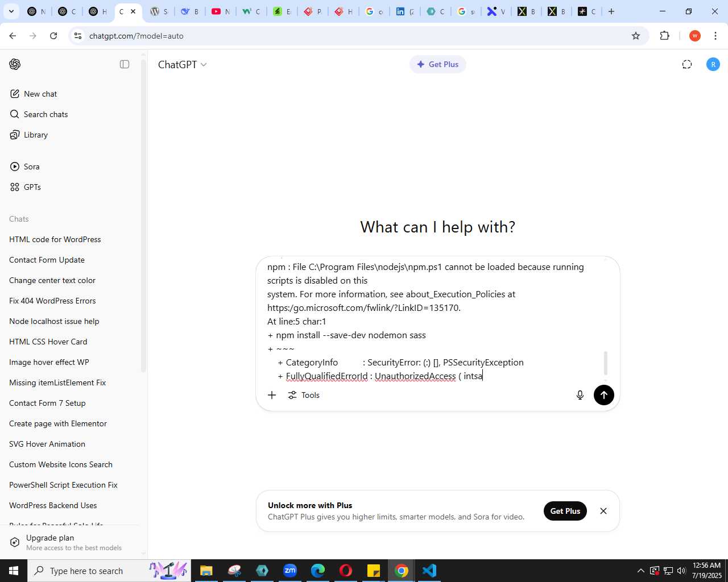Open the ChatGPT model selector dropdown

[x=182, y=65]
